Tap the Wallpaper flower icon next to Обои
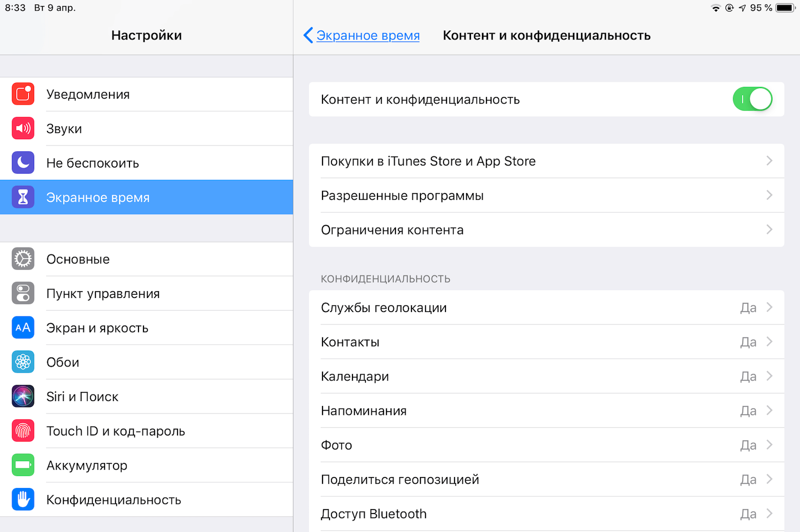The width and height of the screenshot is (800, 532). pyautogui.click(x=23, y=362)
